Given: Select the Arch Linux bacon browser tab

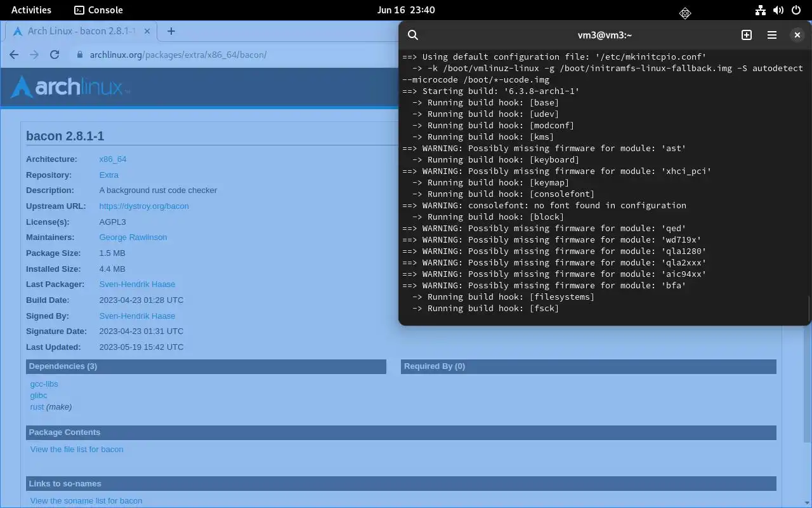Looking at the screenshot, I should (81, 31).
